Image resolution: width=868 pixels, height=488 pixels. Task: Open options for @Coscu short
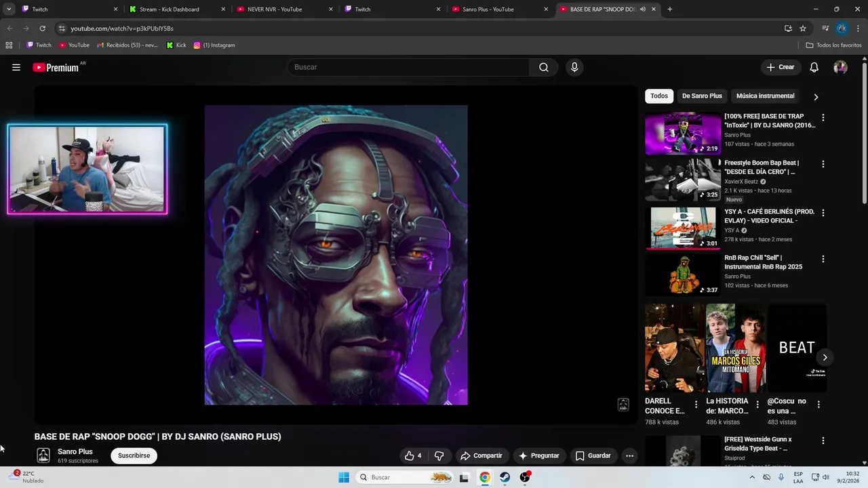coord(818,405)
